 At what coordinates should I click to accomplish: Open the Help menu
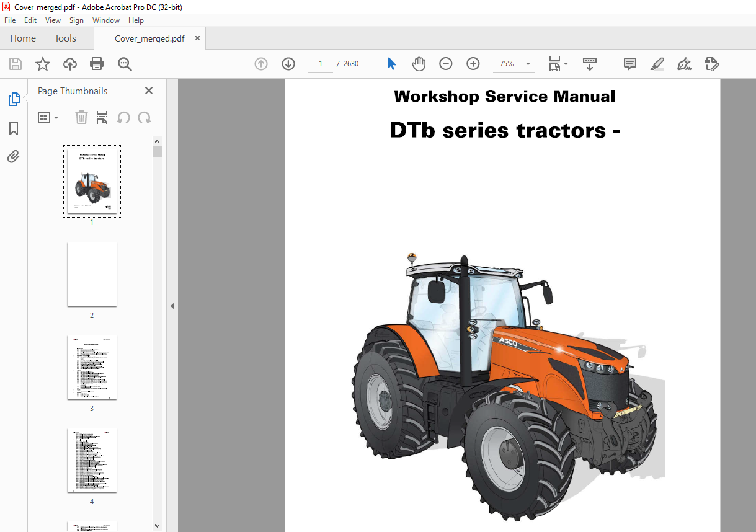(x=136, y=20)
